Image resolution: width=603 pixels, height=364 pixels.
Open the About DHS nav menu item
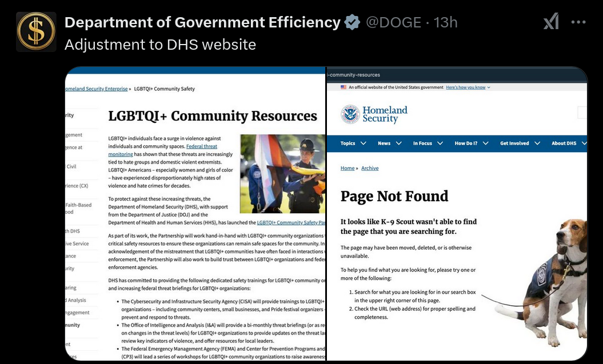(x=564, y=143)
